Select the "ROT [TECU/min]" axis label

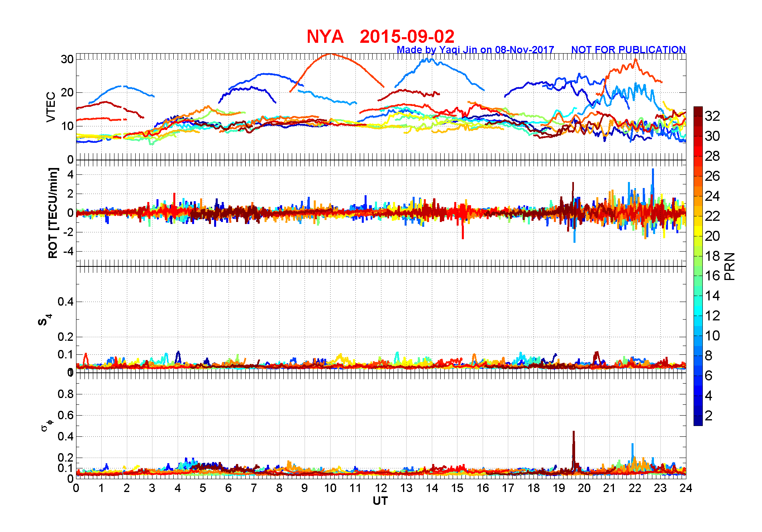(53, 213)
